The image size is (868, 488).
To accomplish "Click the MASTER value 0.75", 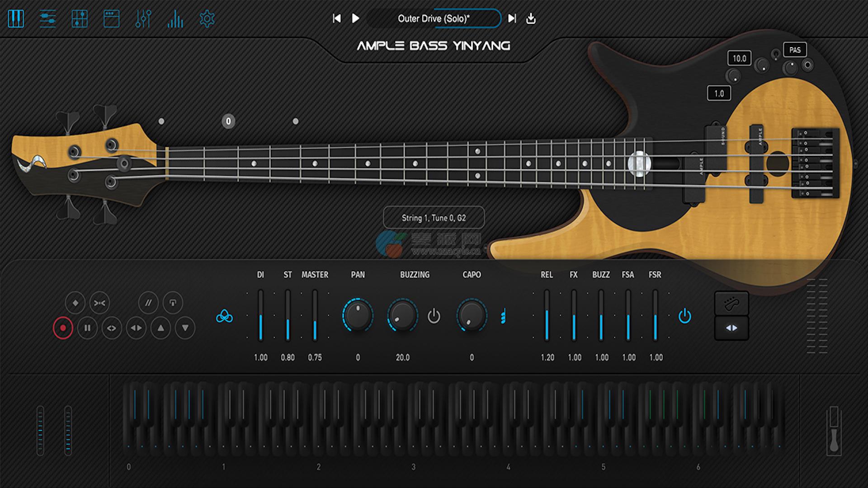I will tap(315, 357).
